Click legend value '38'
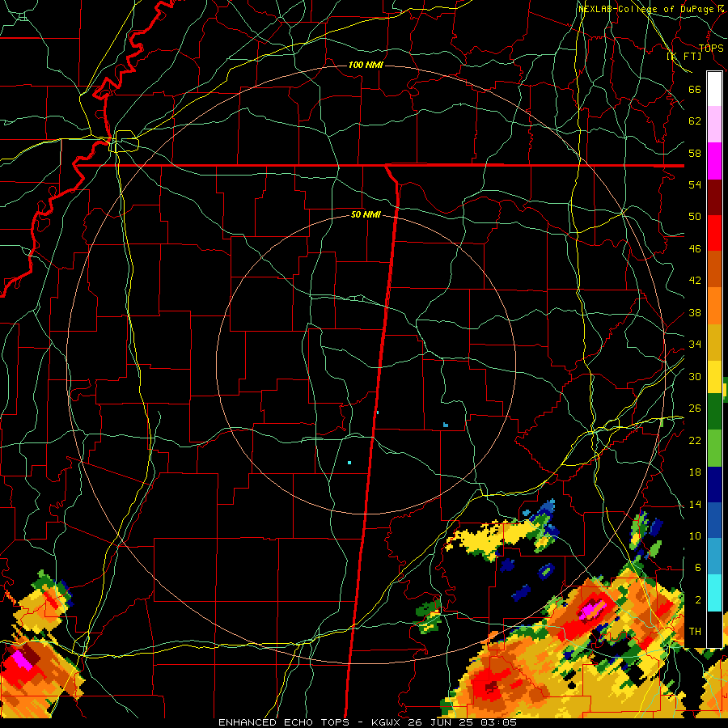The image size is (728, 728). coord(695,312)
